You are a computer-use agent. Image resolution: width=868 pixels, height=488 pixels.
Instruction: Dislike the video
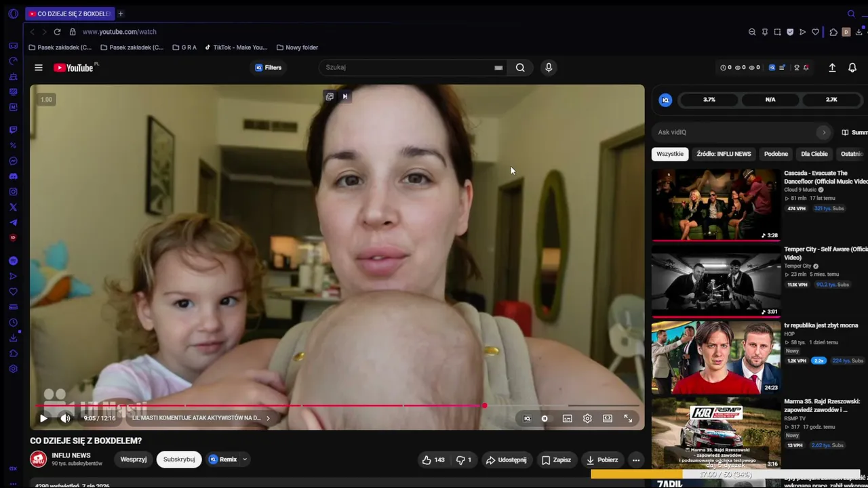point(464,460)
